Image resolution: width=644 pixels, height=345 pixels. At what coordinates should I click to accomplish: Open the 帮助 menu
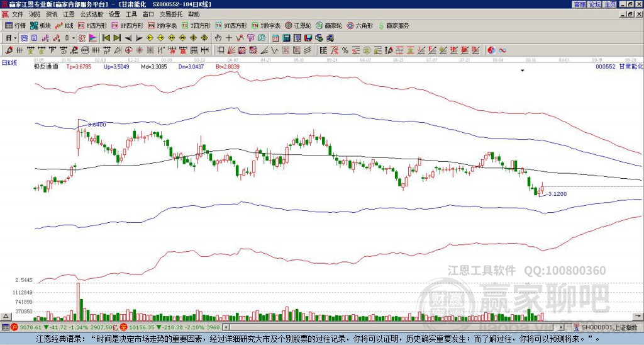(x=194, y=14)
